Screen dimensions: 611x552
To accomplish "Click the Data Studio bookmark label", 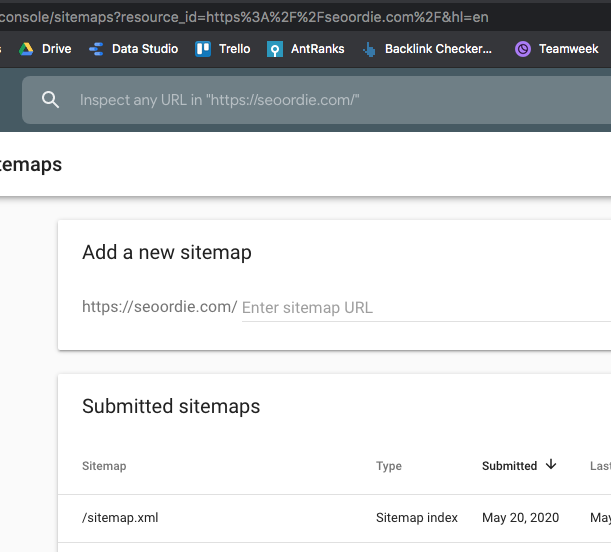I will pos(145,49).
